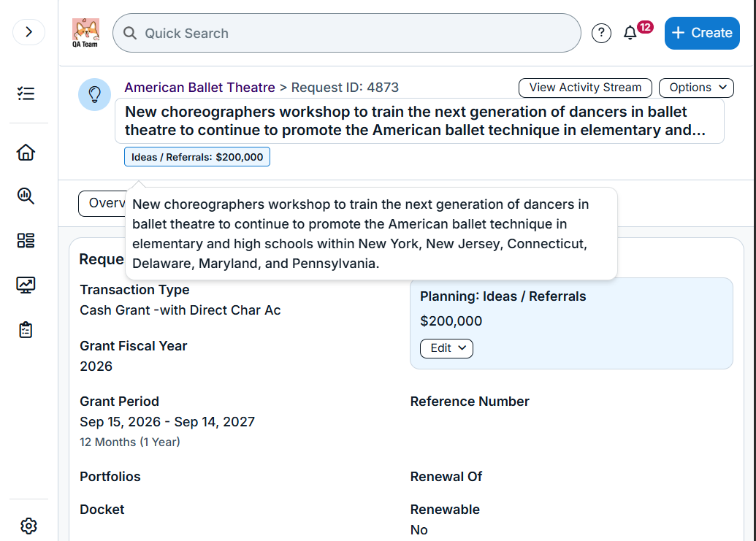Click the Grant Period label
The height and width of the screenshot is (541, 756).
120,402
